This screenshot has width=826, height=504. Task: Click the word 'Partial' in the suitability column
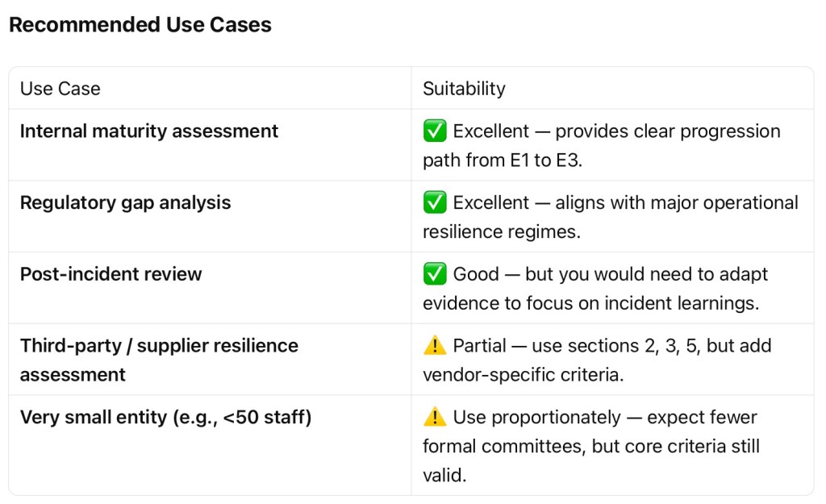[x=481, y=346]
